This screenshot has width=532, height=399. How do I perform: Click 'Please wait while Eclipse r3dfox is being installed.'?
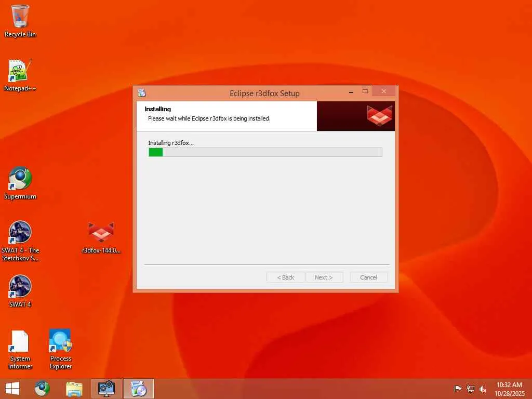pos(209,118)
